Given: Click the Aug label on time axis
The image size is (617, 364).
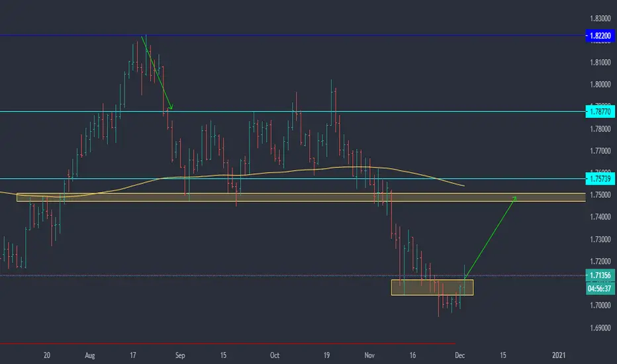Looking at the screenshot, I should click(90, 356).
